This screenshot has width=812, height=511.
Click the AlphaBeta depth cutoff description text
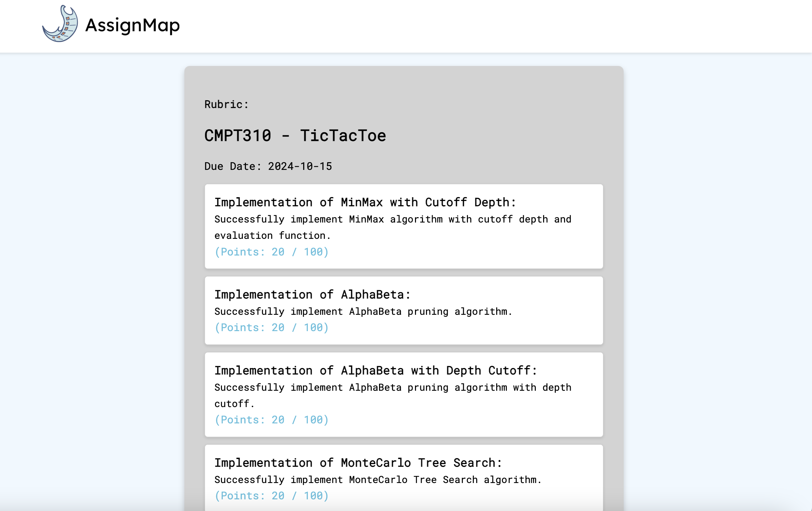(x=393, y=395)
